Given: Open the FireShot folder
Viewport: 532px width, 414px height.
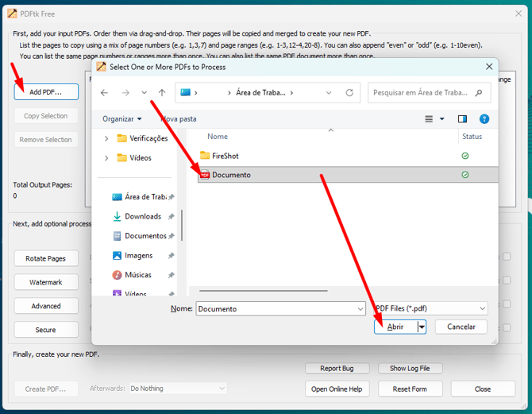Looking at the screenshot, I should [x=225, y=156].
